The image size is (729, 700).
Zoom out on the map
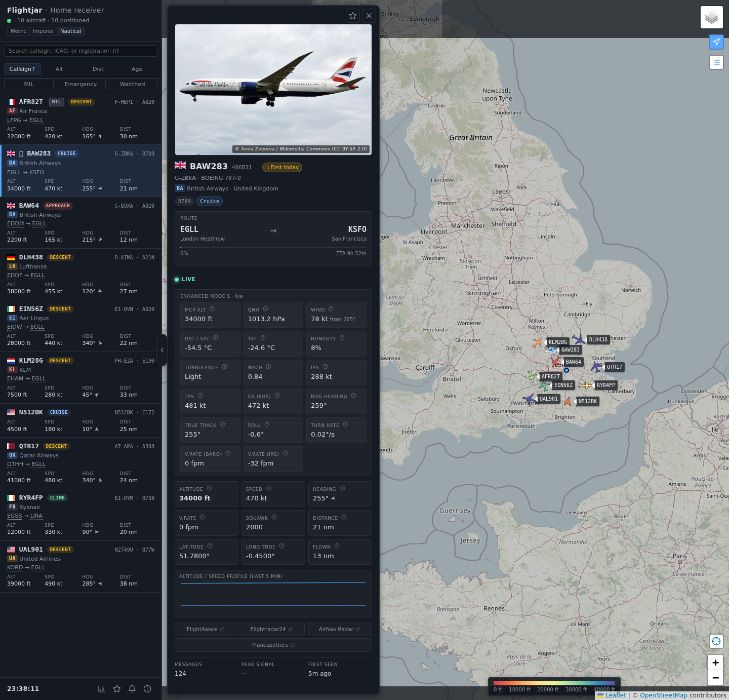click(x=715, y=678)
